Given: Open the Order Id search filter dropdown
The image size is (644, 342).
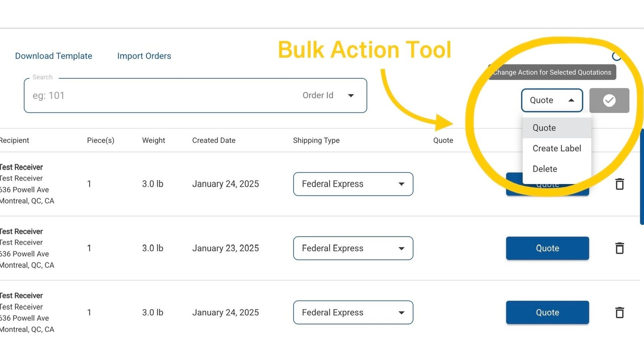Looking at the screenshot, I should 328,95.
